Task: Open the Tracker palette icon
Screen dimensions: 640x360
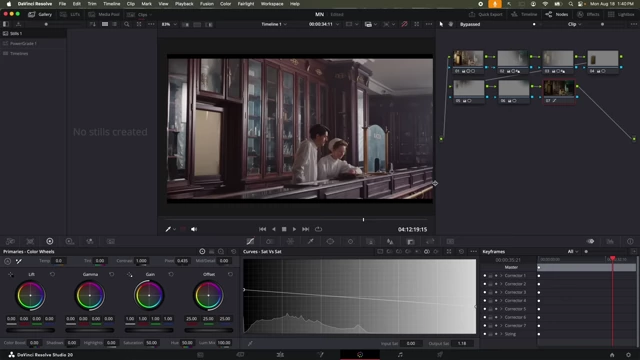Action: click(350, 242)
